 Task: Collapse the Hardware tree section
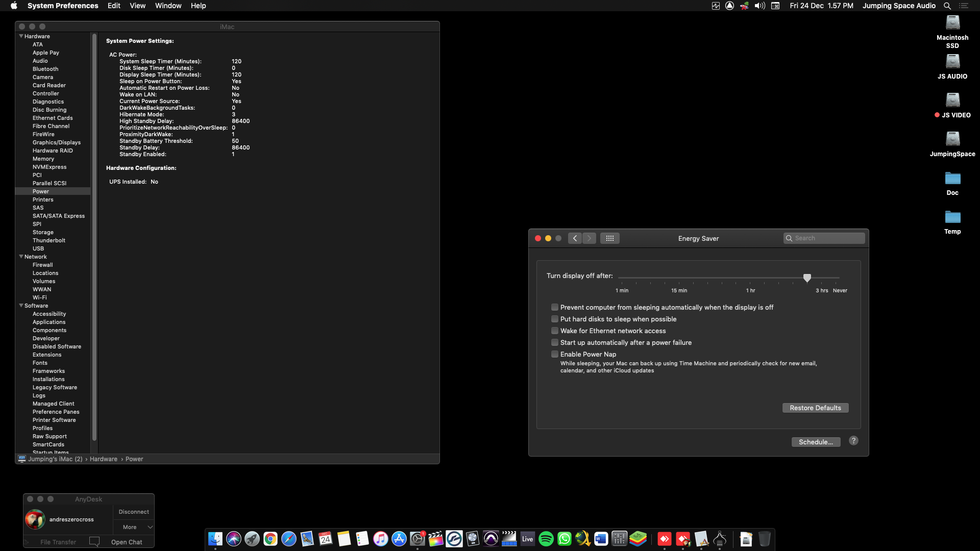[21, 36]
